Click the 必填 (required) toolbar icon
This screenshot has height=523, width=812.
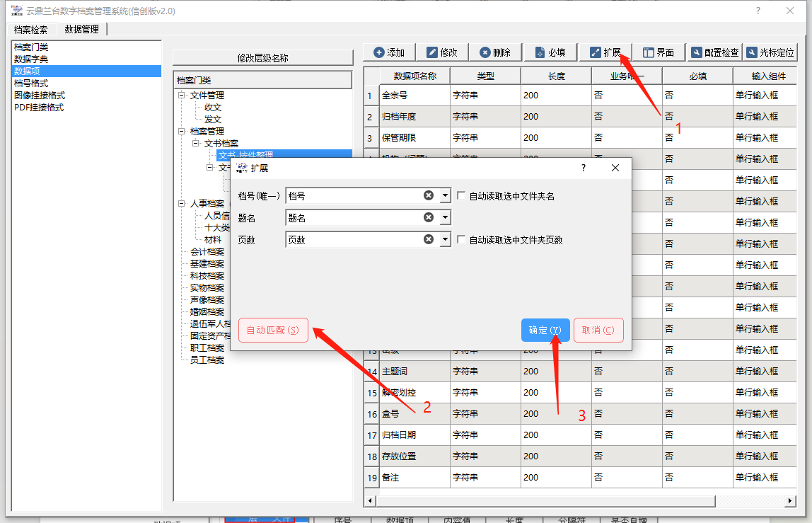540,52
